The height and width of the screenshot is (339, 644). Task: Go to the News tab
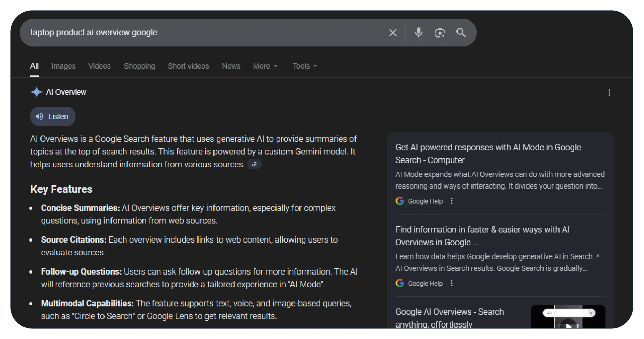(x=231, y=66)
